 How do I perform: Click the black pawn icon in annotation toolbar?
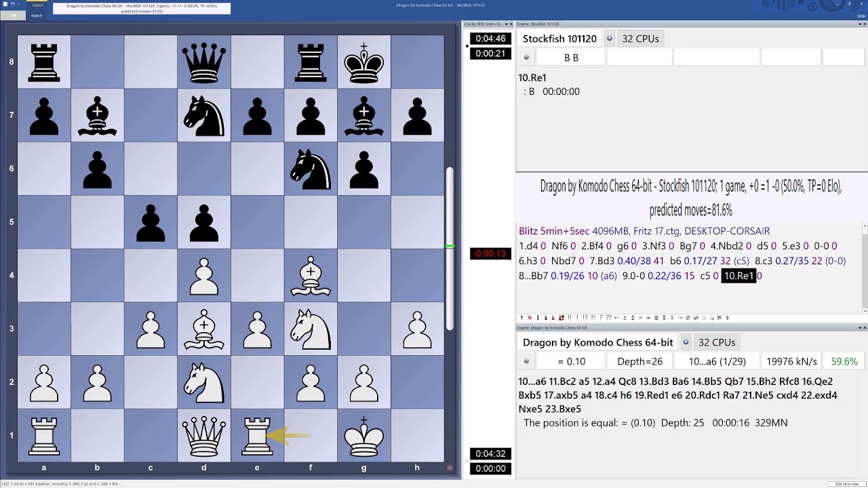(x=545, y=317)
